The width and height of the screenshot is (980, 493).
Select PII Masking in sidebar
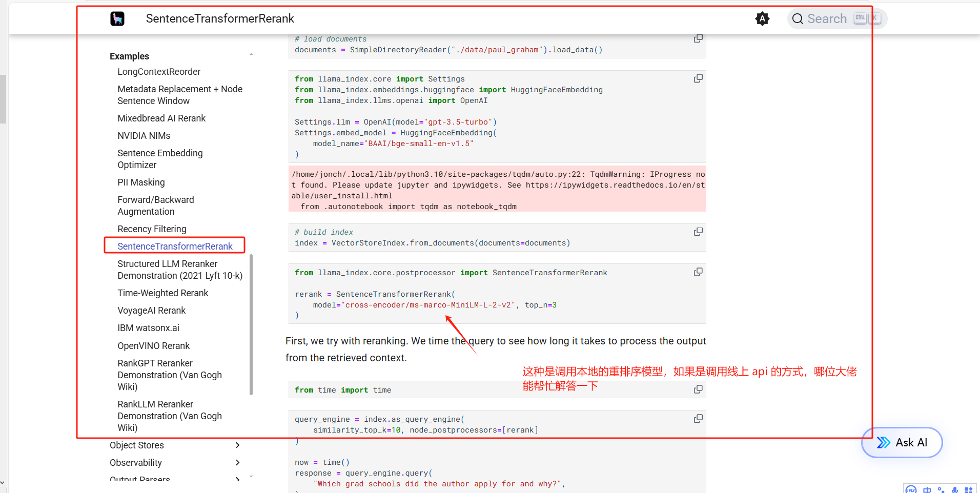tap(141, 182)
